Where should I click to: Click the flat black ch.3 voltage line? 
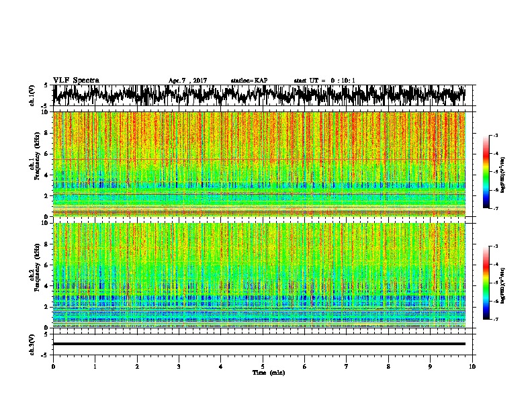pos(259,344)
